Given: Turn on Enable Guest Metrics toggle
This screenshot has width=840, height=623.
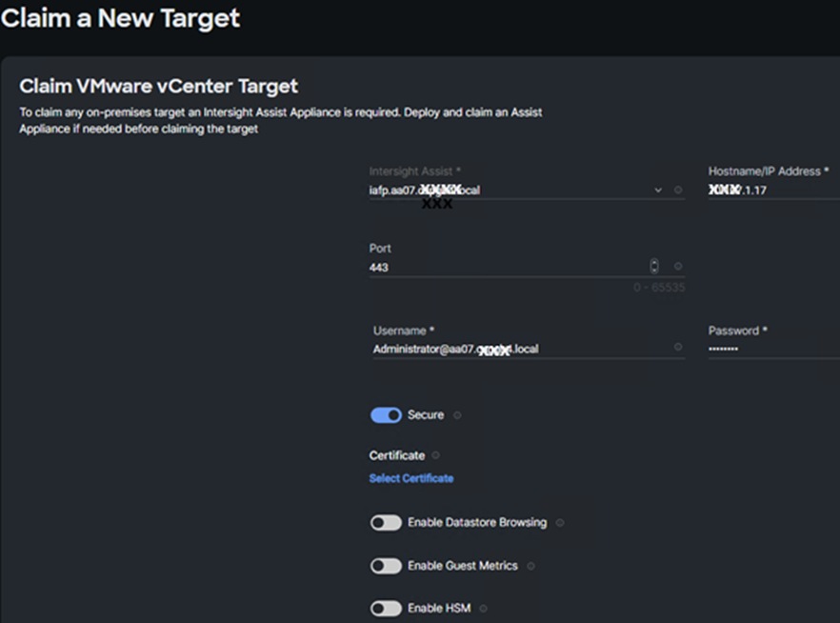Looking at the screenshot, I should coord(386,566).
